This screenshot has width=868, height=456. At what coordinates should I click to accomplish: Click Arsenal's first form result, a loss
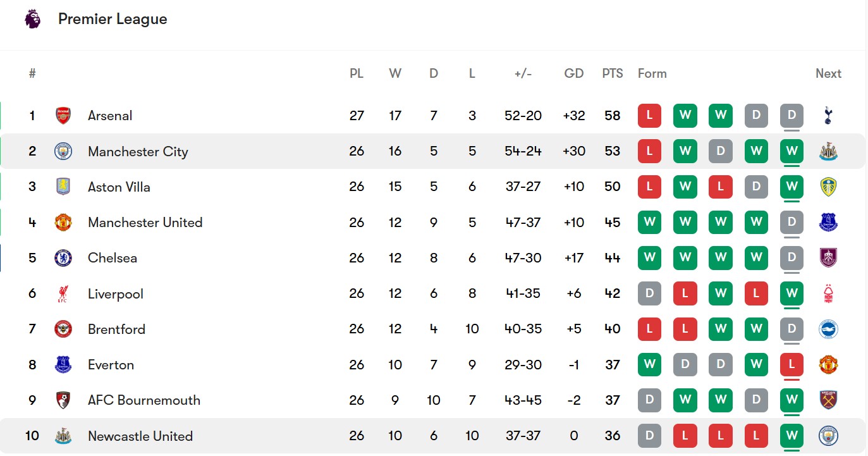click(x=649, y=116)
